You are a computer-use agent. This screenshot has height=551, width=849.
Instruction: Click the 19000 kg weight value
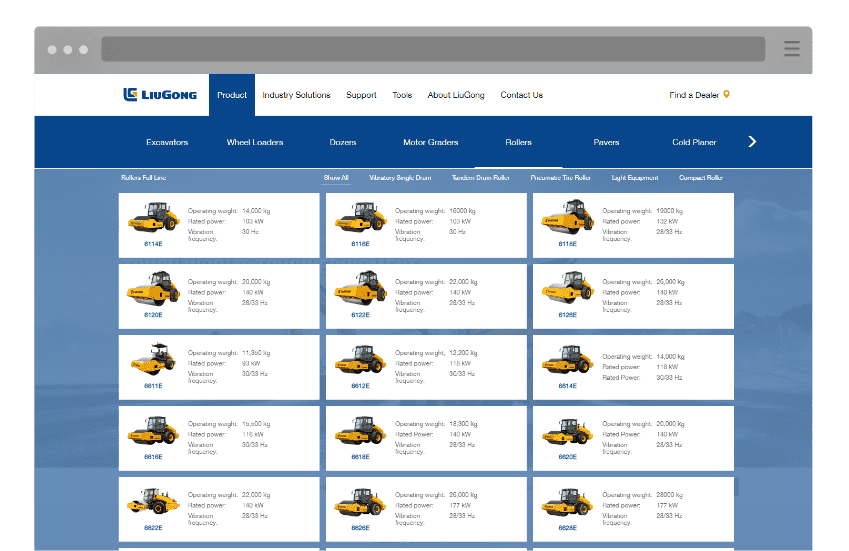point(670,211)
